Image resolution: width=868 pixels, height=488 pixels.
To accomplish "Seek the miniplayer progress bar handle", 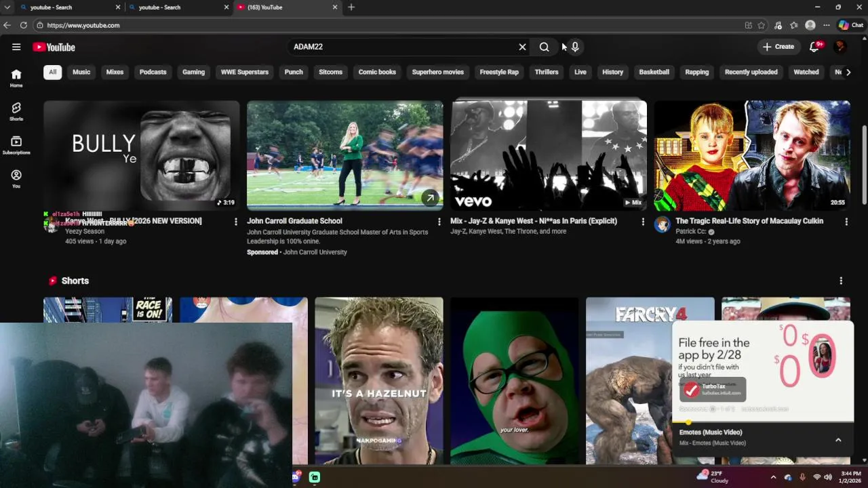I will [x=688, y=422].
